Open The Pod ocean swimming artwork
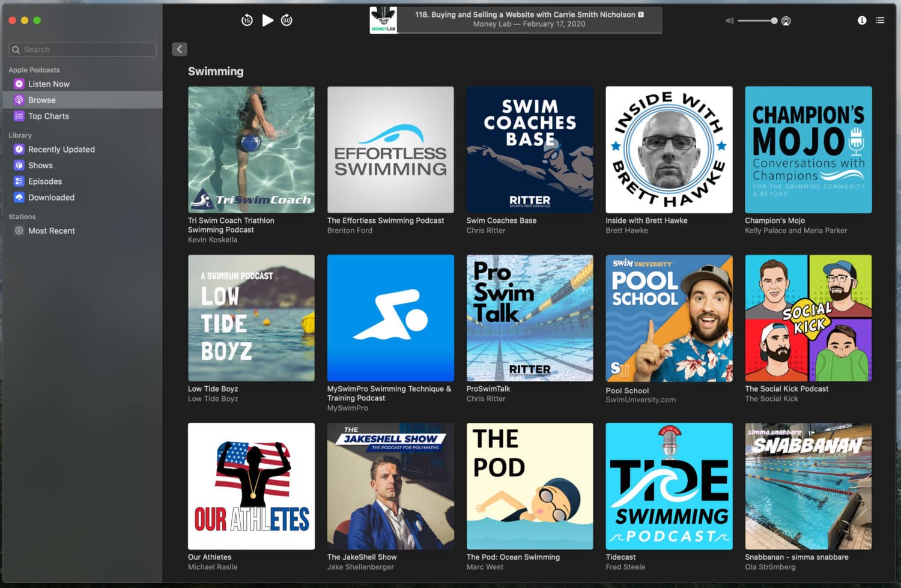Screen dimensions: 901x588 [530, 486]
